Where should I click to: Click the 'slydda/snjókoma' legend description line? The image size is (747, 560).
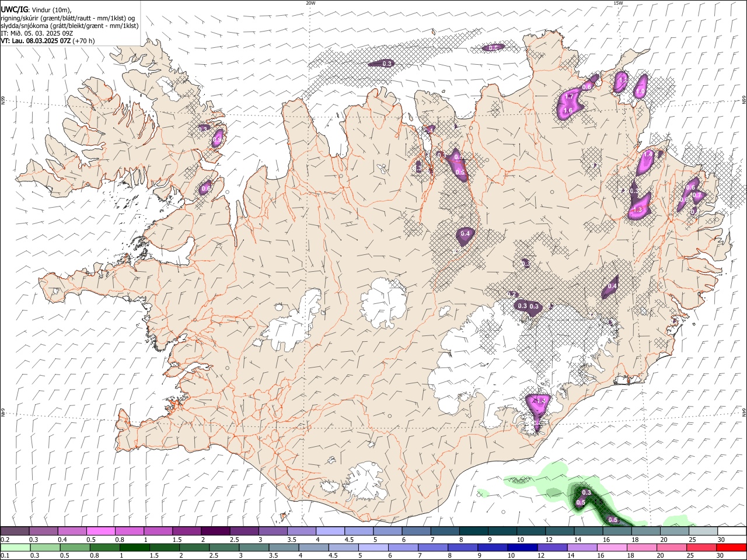tap(69, 26)
